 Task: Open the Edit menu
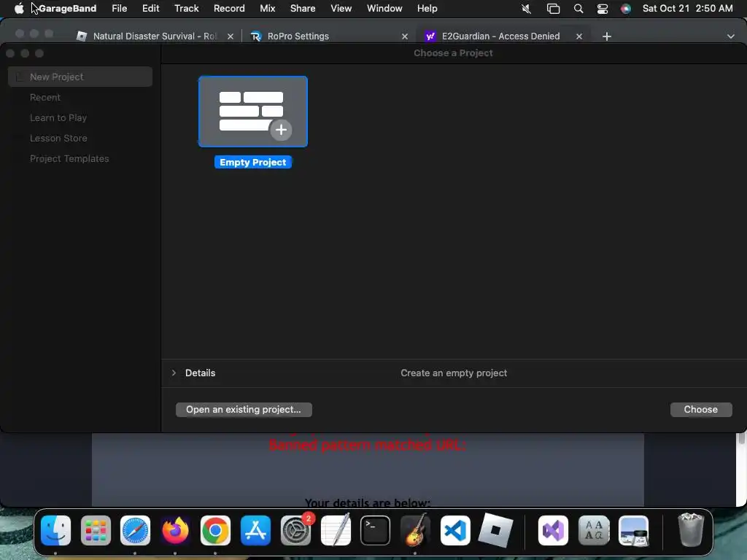(150, 8)
